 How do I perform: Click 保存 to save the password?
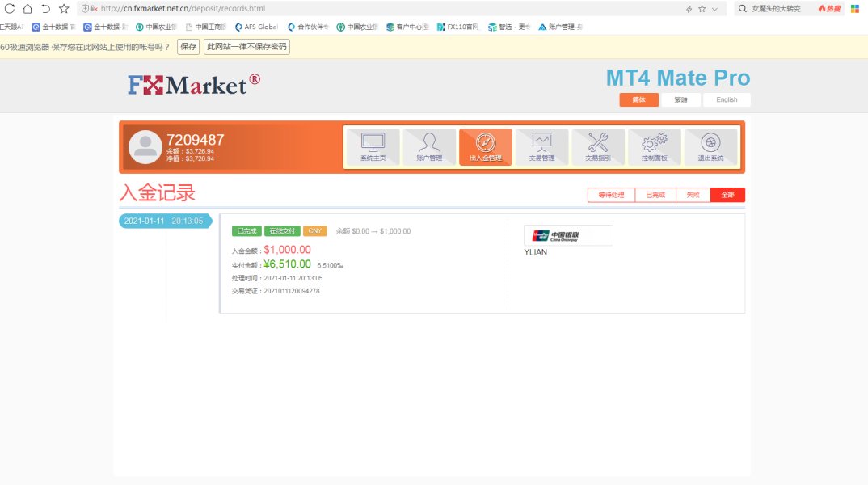click(x=188, y=47)
